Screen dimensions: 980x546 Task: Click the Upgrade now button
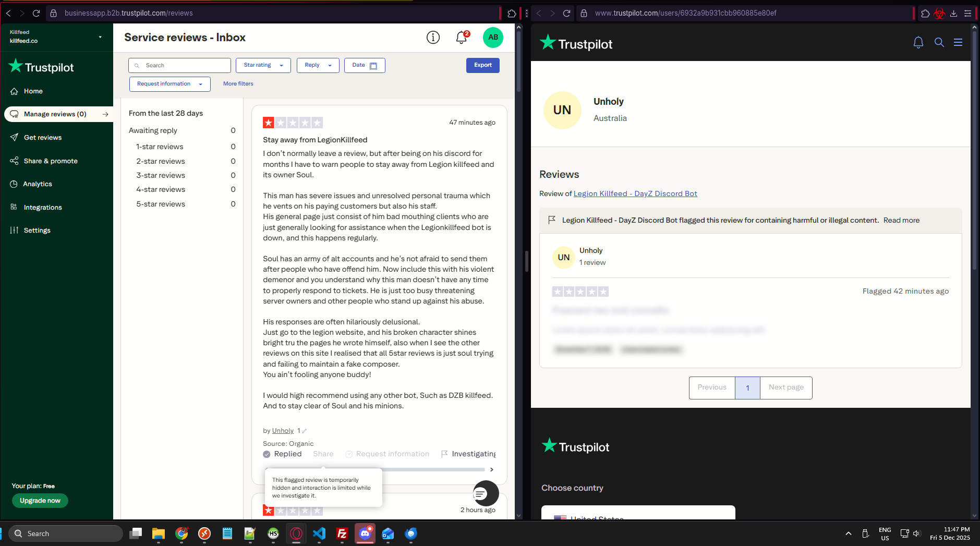pyautogui.click(x=40, y=501)
